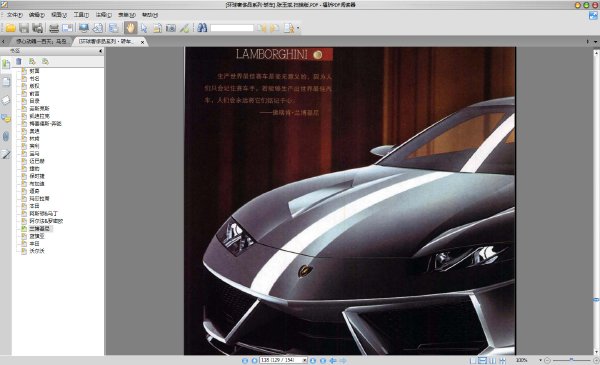
Task: Toggle facing pages layout view button
Action: (x=492, y=360)
